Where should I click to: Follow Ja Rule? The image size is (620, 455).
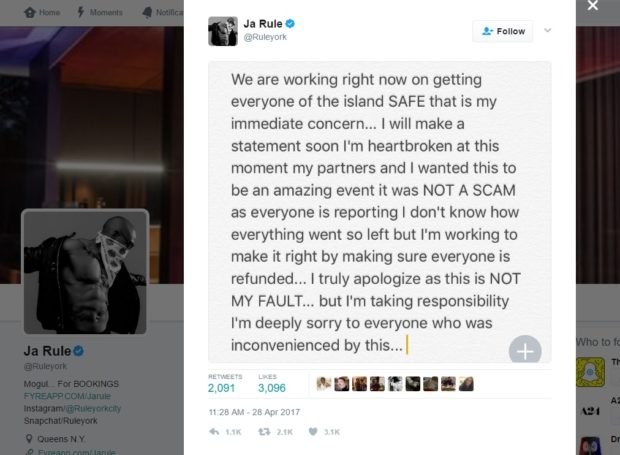(502, 31)
